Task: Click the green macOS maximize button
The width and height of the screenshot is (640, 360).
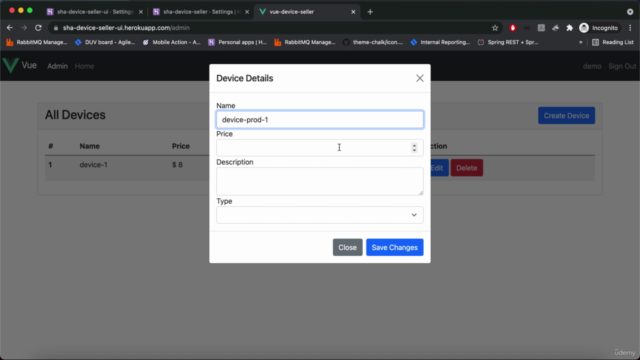Action: (30, 11)
